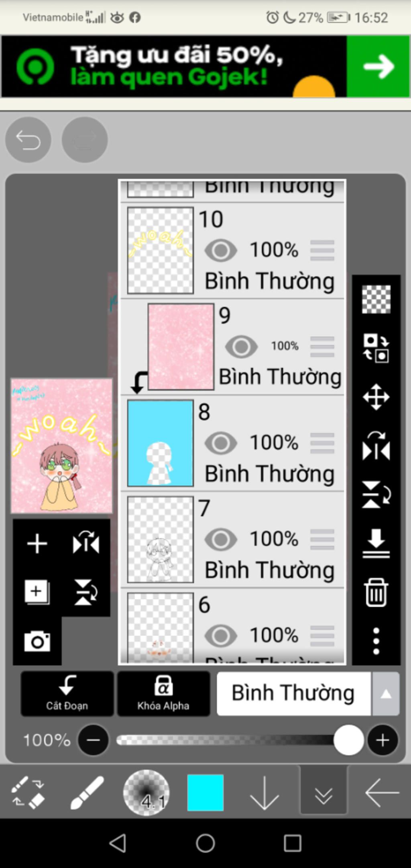411x868 pixels.
Task: Expand blend mode dropdown arrow
Action: [x=386, y=694]
